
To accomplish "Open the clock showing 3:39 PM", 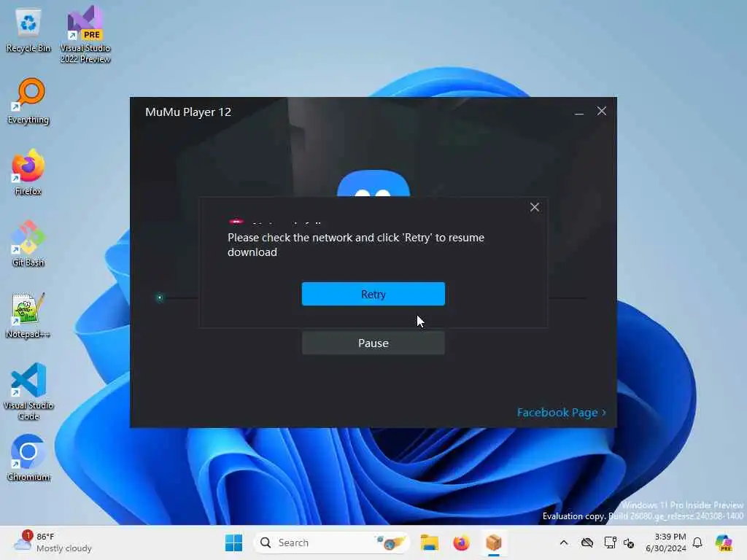I will coord(666,542).
